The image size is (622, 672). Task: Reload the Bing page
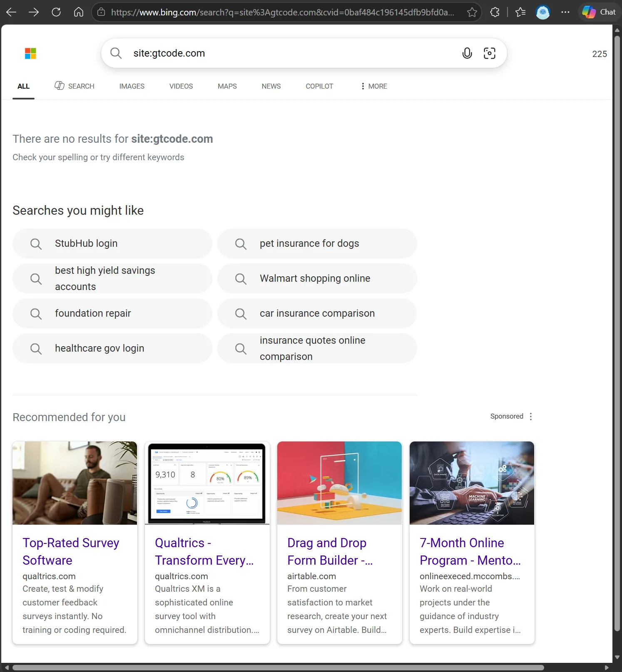[x=56, y=12]
